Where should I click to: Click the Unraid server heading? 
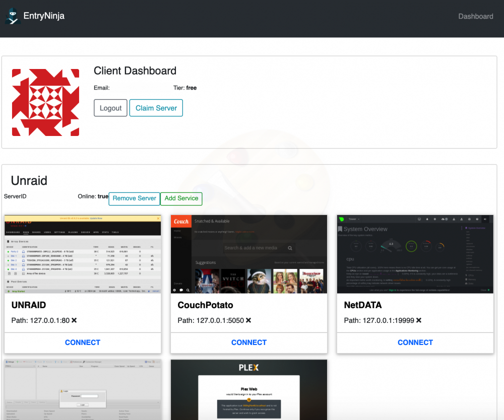pos(29,181)
